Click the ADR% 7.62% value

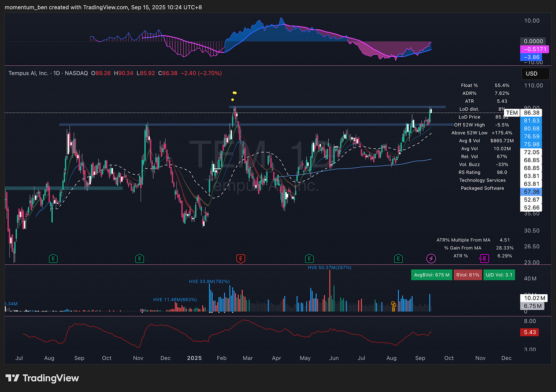coord(502,93)
